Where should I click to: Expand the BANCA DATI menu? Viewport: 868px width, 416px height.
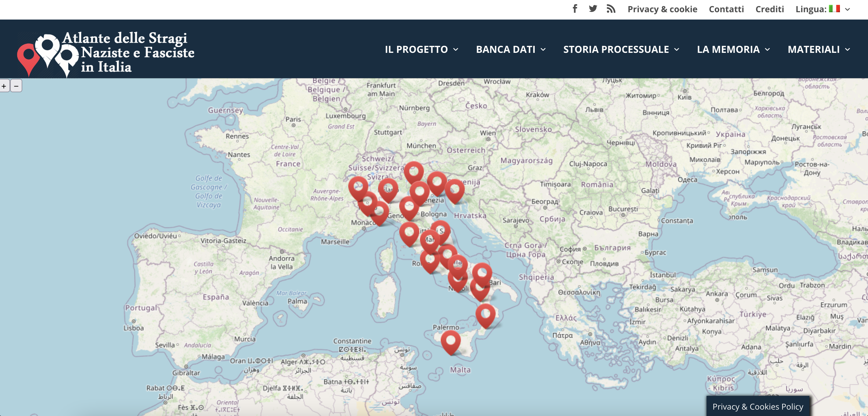click(x=511, y=49)
